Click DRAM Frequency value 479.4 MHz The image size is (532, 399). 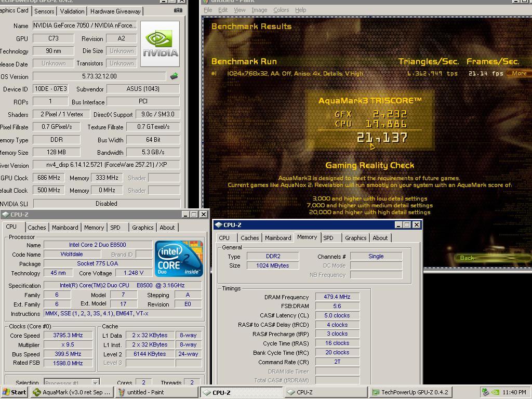337,297
